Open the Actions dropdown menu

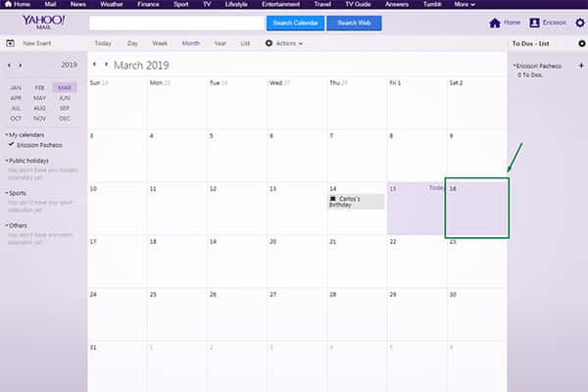[x=284, y=43]
